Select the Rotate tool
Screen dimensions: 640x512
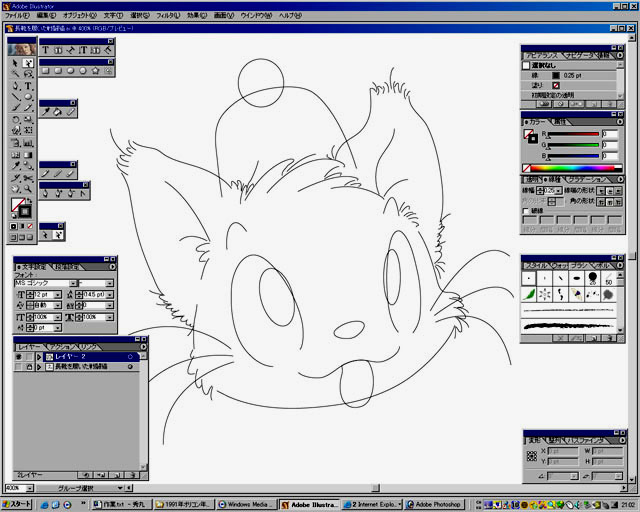(16, 119)
